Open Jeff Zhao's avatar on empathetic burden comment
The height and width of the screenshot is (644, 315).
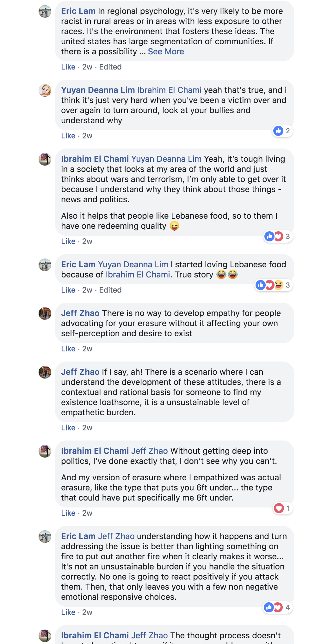coord(45,373)
